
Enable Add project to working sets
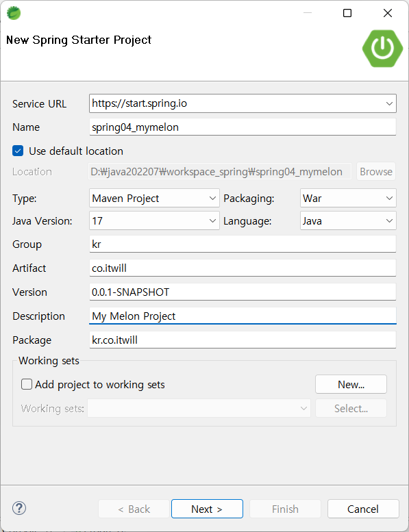[27, 384]
